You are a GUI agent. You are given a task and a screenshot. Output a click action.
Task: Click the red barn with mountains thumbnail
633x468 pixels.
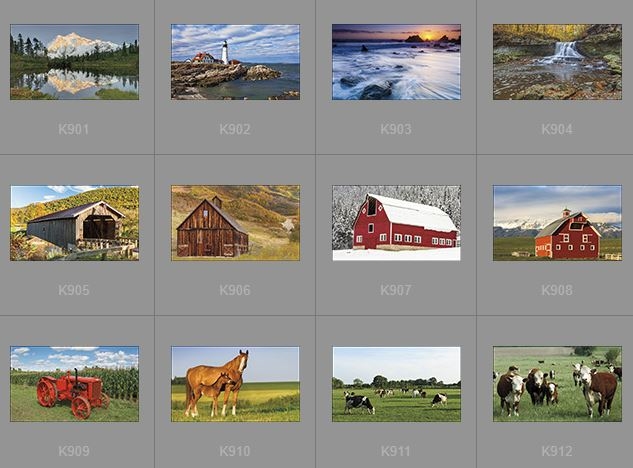pos(557,223)
